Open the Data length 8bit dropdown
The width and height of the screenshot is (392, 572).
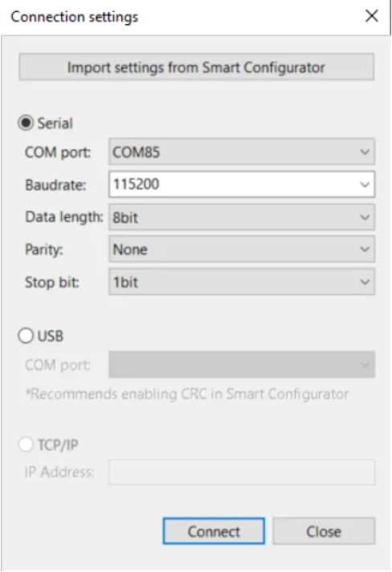pyautogui.click(x=242, y=217)
